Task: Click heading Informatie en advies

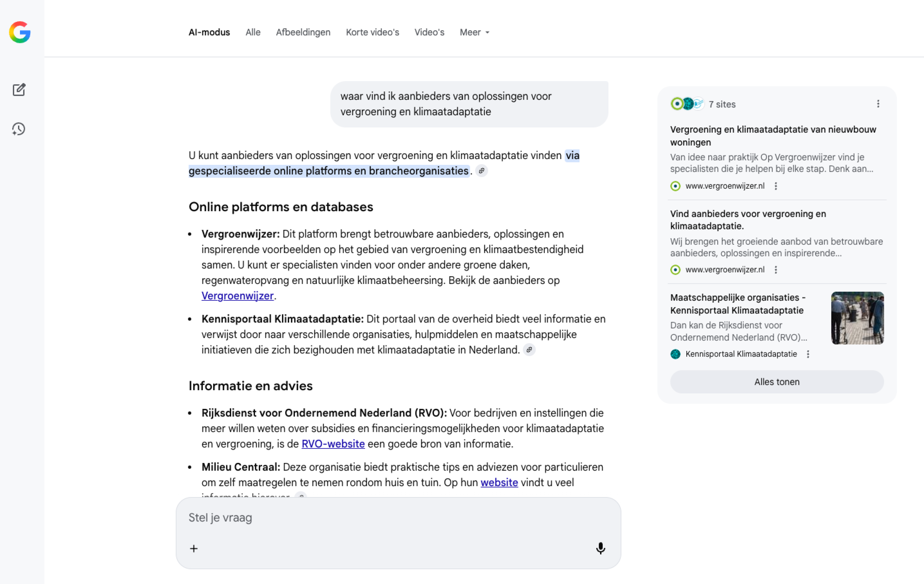Action: [x=250, y=386]
